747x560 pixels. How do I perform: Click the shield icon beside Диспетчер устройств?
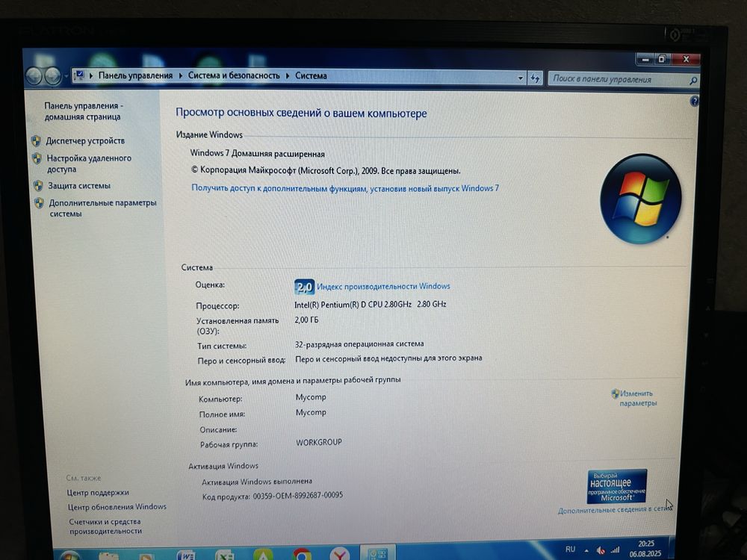tap(36, 140)
